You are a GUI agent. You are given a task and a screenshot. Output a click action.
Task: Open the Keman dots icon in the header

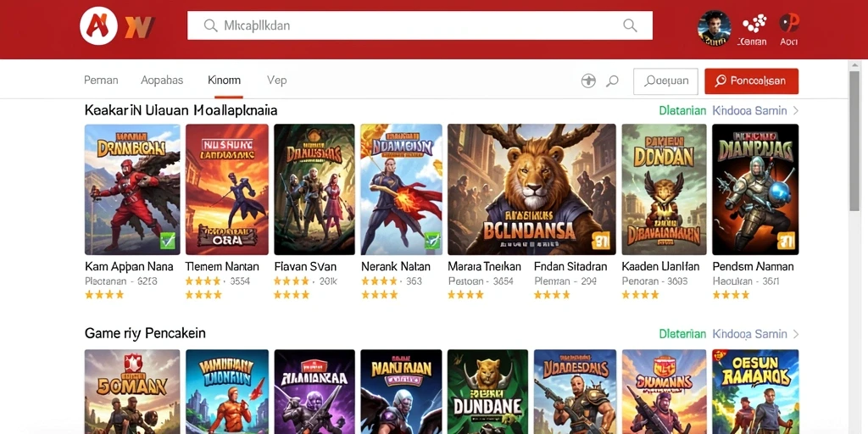tap(754, 30)
